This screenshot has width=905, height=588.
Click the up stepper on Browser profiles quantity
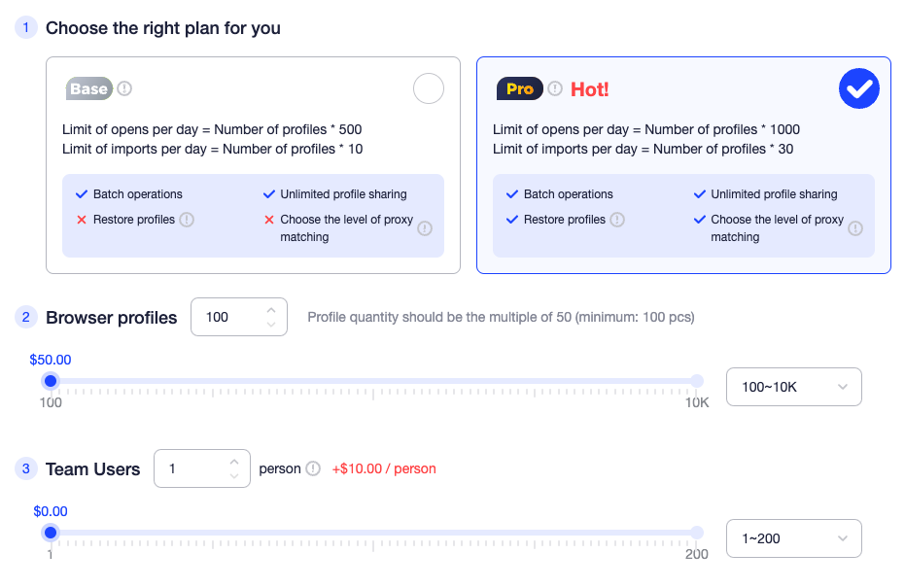pos(271,310)
